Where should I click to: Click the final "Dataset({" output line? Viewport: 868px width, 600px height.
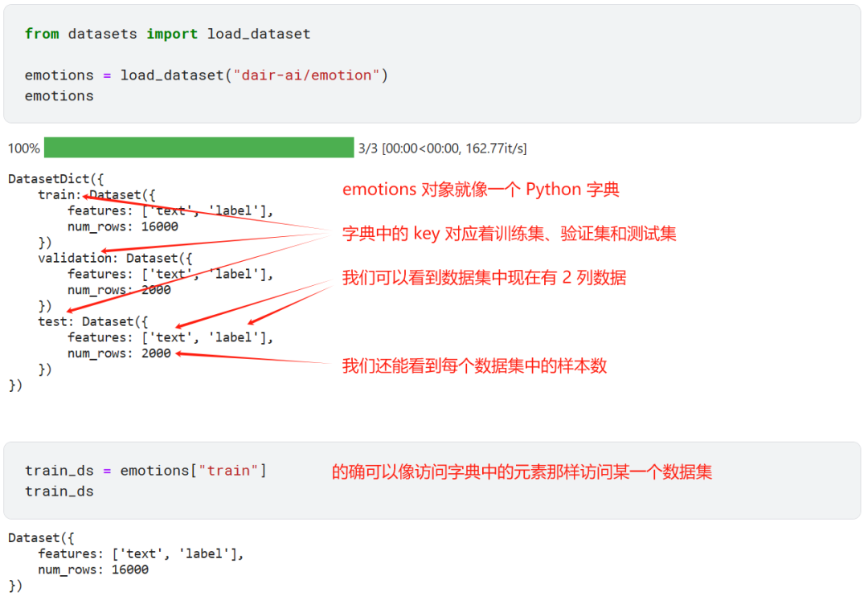click(x=41, y=537)
